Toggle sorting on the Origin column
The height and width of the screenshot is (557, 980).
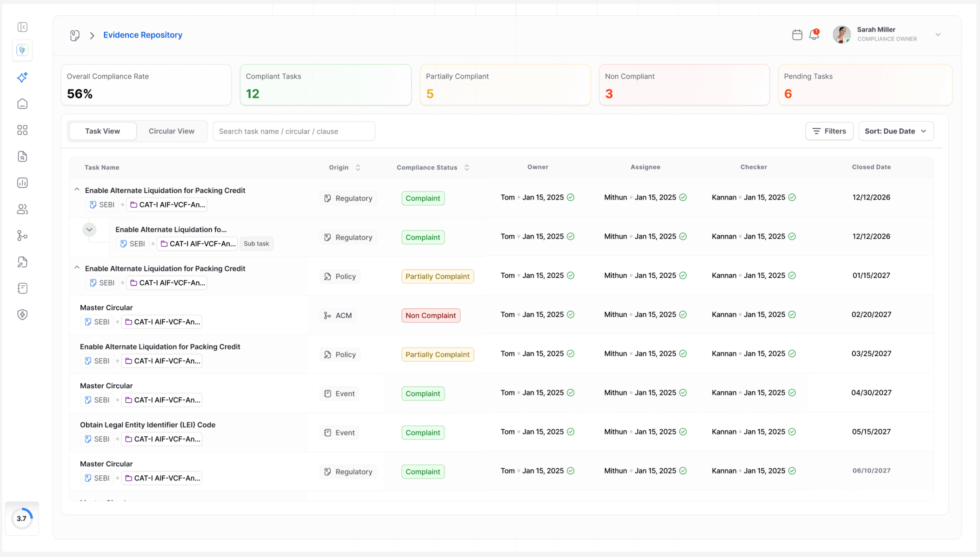(x=358, y=167)
